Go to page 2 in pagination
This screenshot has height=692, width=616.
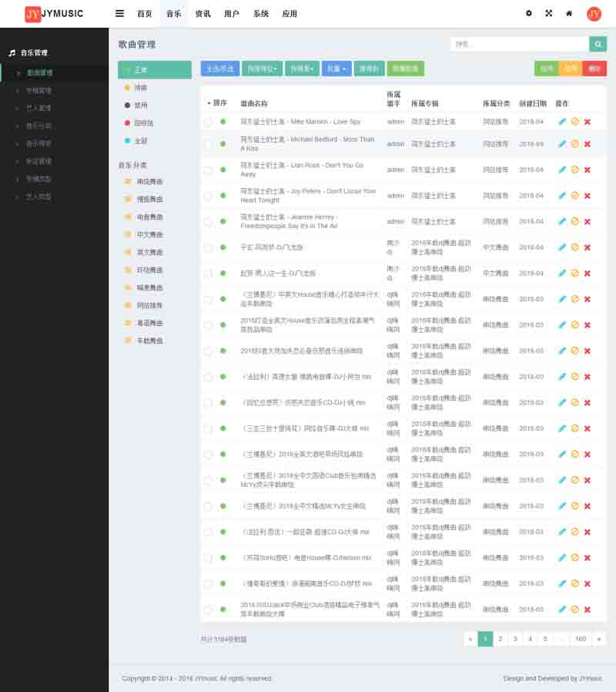point(500,639)
